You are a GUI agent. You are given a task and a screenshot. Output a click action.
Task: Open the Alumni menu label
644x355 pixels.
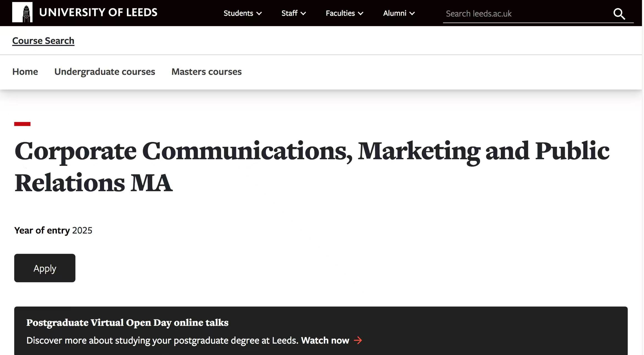click(394, 13)
